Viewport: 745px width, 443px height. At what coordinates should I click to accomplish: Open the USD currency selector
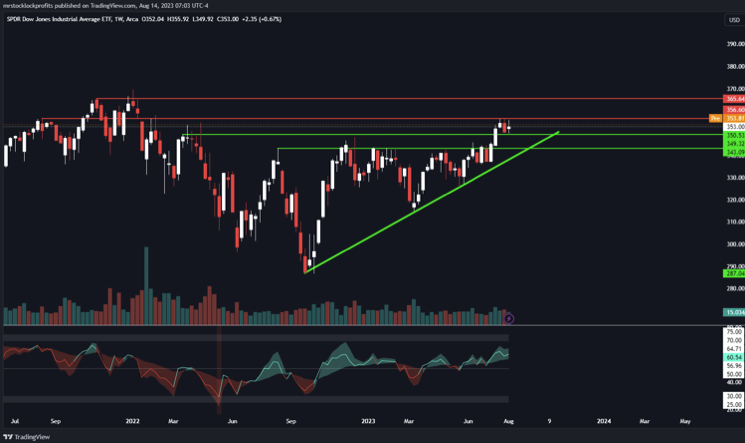[733, 19]
